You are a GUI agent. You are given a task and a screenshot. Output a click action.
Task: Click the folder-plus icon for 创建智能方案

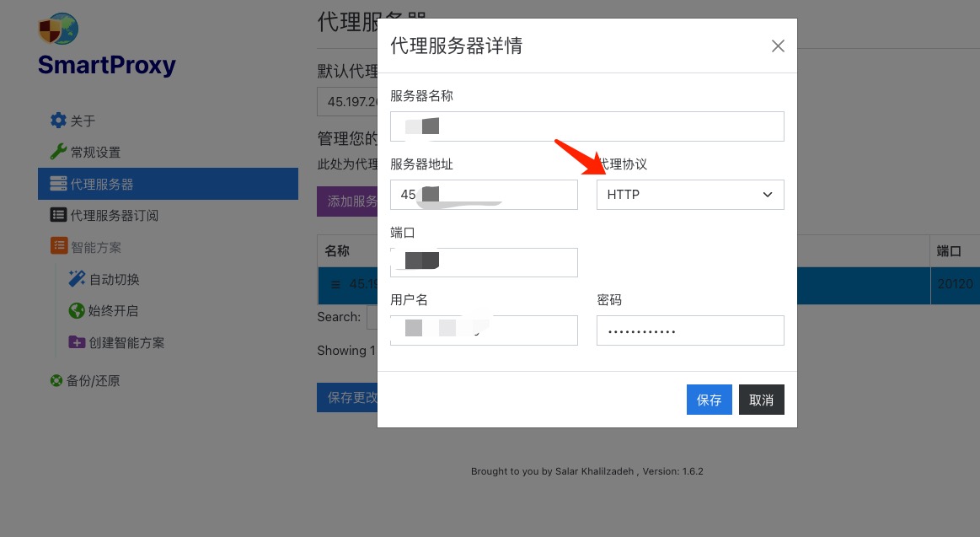coord(77,342)
